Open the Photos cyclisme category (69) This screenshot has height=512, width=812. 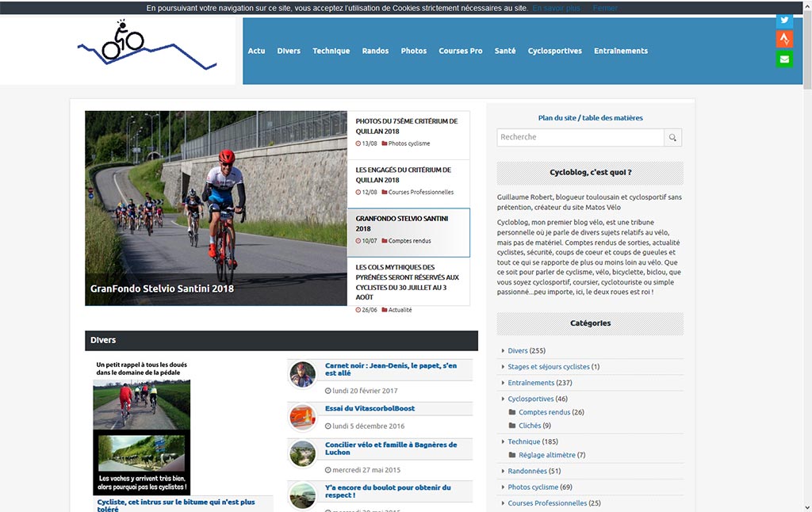[533, 487]
